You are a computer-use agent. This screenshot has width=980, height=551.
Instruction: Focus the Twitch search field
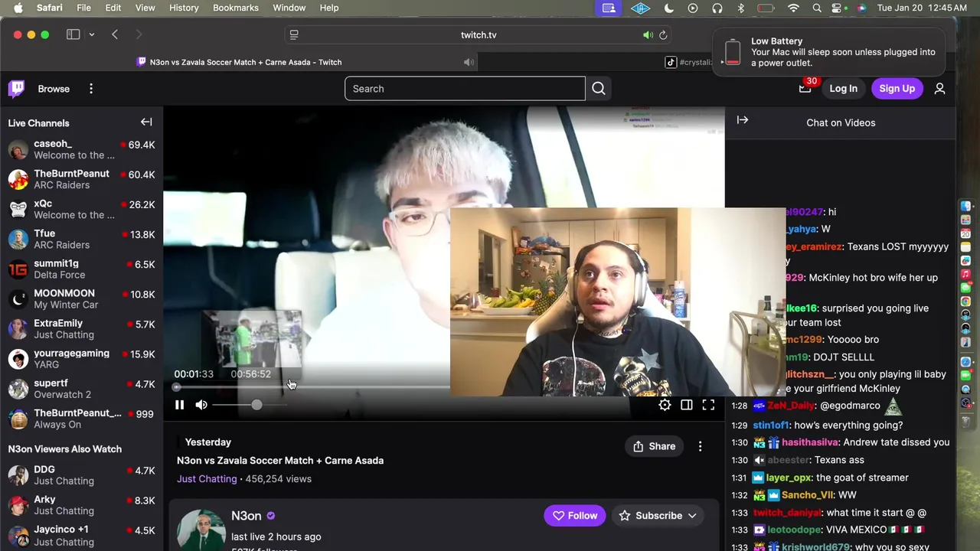(465, 89)
